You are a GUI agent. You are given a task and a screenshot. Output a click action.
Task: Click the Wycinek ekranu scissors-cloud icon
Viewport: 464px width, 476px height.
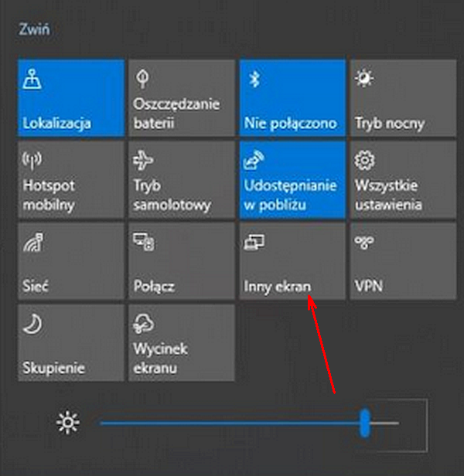tap(143, 324)
